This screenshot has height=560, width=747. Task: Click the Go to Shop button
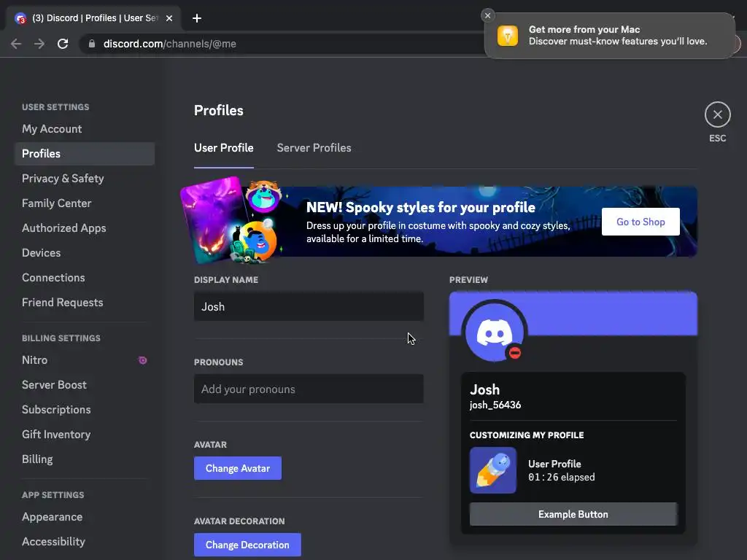tap(640, 222)
